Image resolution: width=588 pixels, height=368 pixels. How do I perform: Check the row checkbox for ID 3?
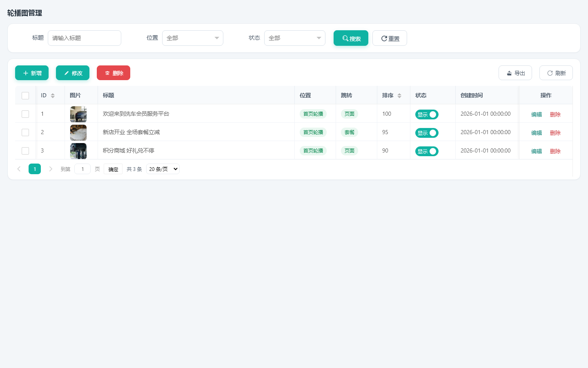click(25, 151)
